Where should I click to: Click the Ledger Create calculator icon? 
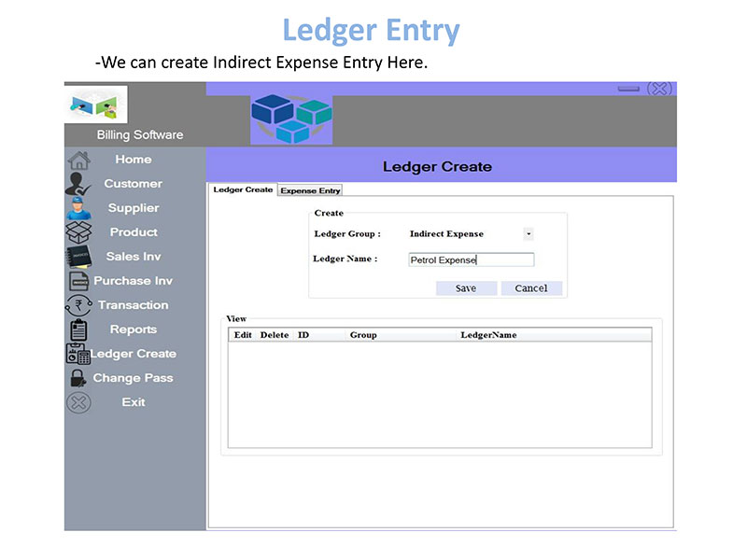click(x=78, y=354)
